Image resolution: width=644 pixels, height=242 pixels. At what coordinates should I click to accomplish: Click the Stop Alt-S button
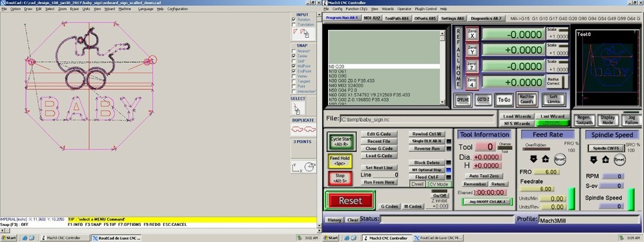click(340, 178)
